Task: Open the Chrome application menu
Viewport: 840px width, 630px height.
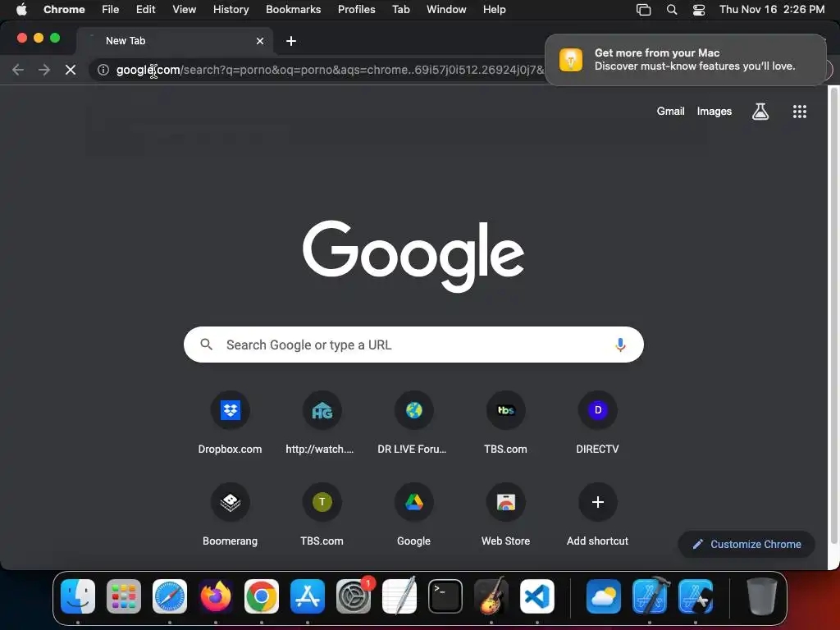Action: 64,9
